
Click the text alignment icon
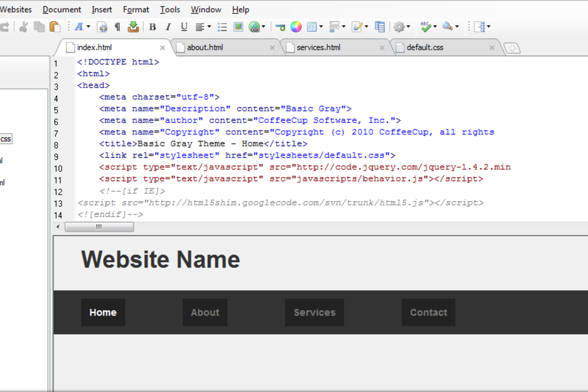pyautogui.click(x=200, y=27)
